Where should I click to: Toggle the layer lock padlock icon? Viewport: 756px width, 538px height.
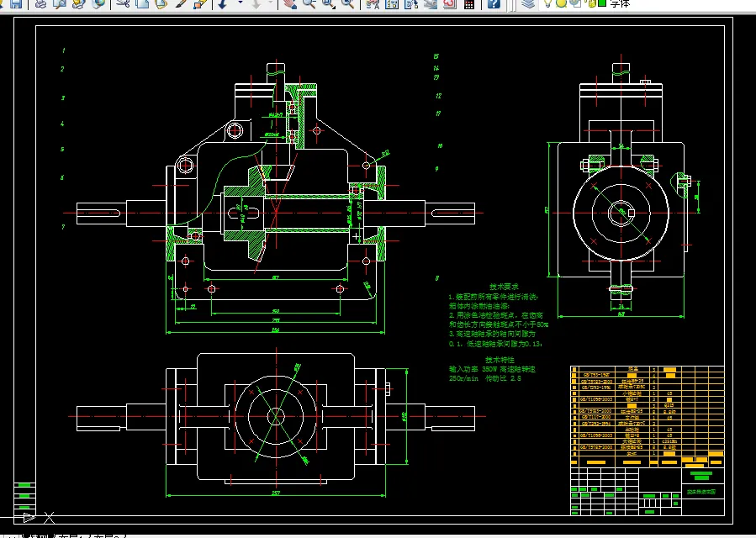pyautogui.click(x=591, y=3)
